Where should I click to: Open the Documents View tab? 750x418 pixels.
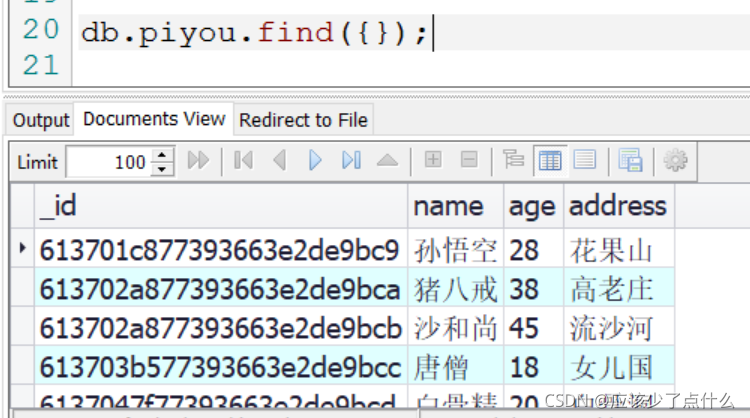(x=154, y=119)
